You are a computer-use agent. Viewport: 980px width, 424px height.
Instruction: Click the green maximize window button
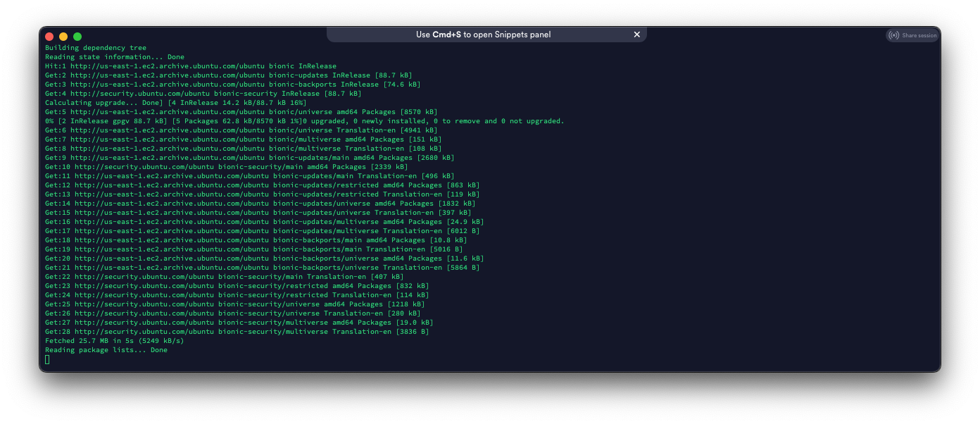[77, 37]
